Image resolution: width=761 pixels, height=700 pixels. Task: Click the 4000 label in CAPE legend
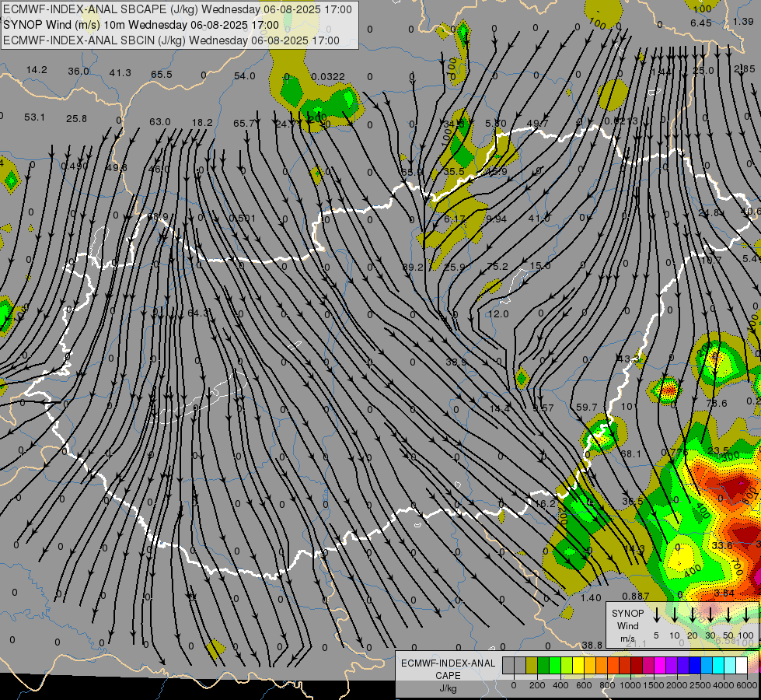pos(724,685)
